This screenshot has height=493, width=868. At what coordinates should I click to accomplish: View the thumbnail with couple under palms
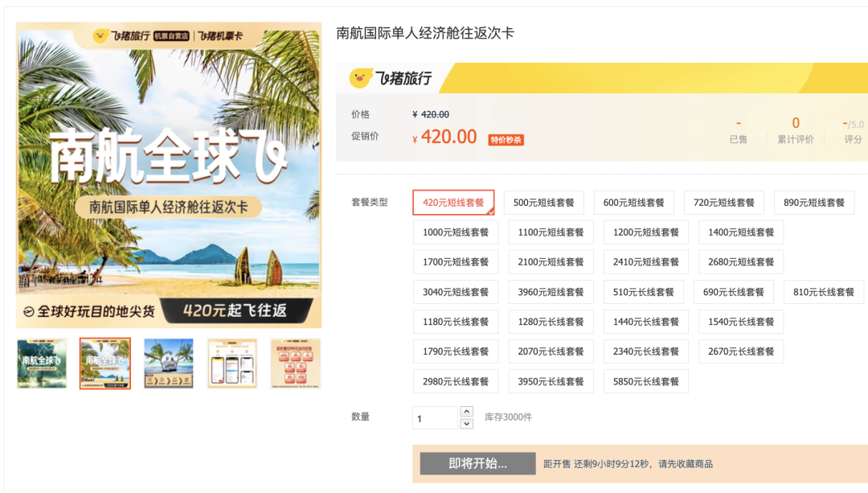tap(169, 364)
